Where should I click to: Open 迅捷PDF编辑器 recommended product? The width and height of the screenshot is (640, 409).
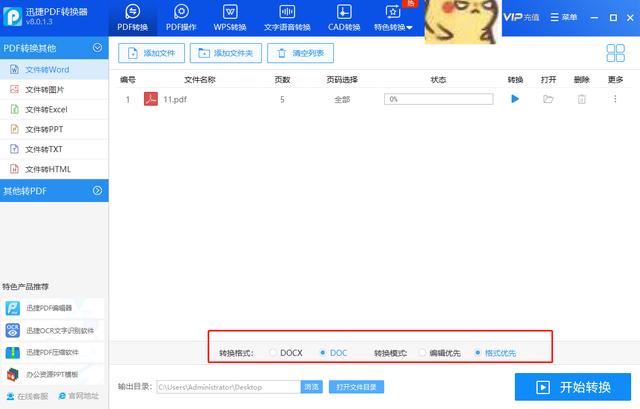(52, 308)
